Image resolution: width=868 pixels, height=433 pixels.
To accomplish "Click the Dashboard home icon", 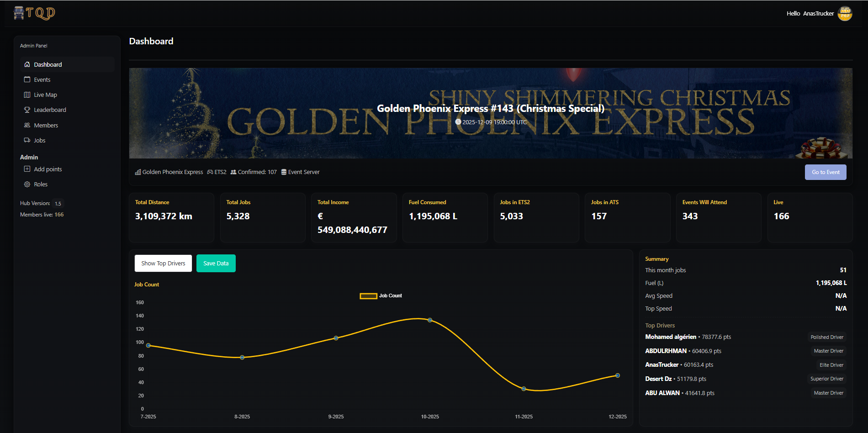I will tap(27, 64).
